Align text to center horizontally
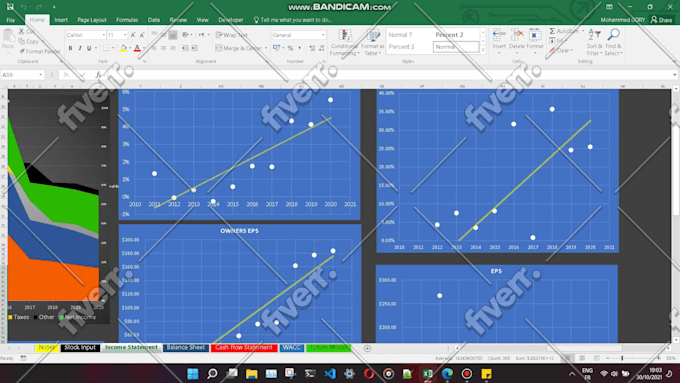The height and width of the screenshot is (383, 680). [163, 48]
